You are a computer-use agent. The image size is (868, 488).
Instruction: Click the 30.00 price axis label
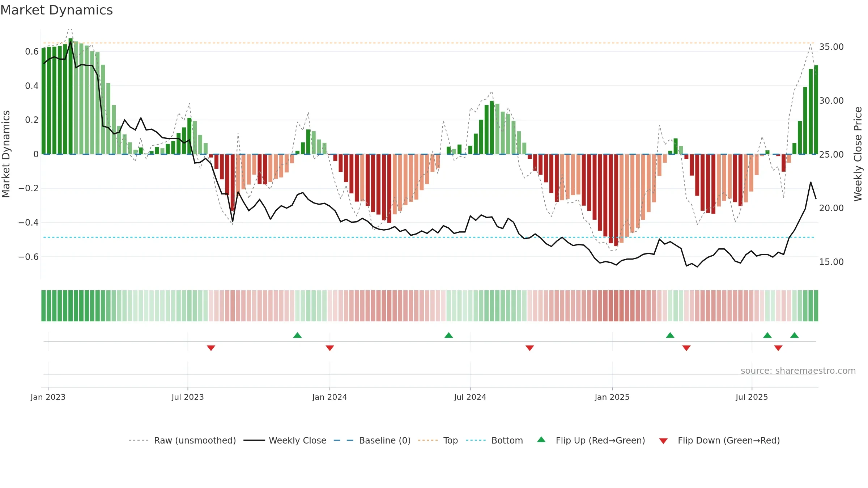831,101
